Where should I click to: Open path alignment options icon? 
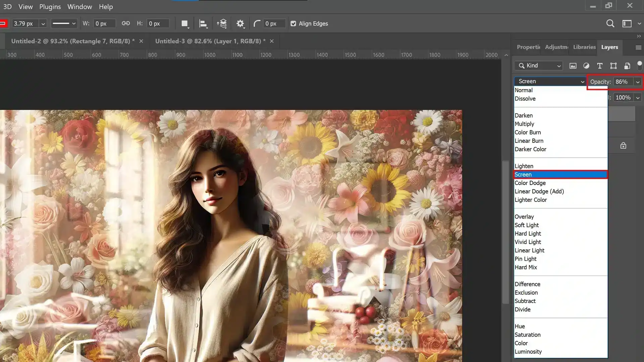point(203,23)
